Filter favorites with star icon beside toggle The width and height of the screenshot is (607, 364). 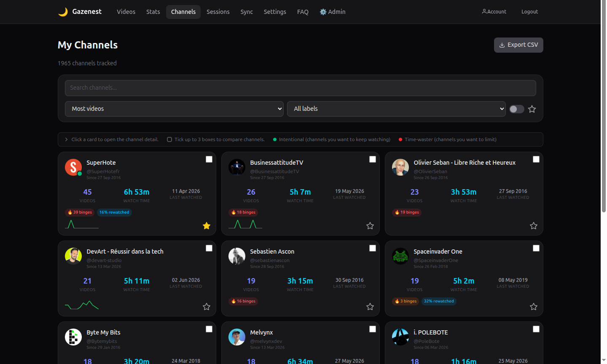coord(532,109)
